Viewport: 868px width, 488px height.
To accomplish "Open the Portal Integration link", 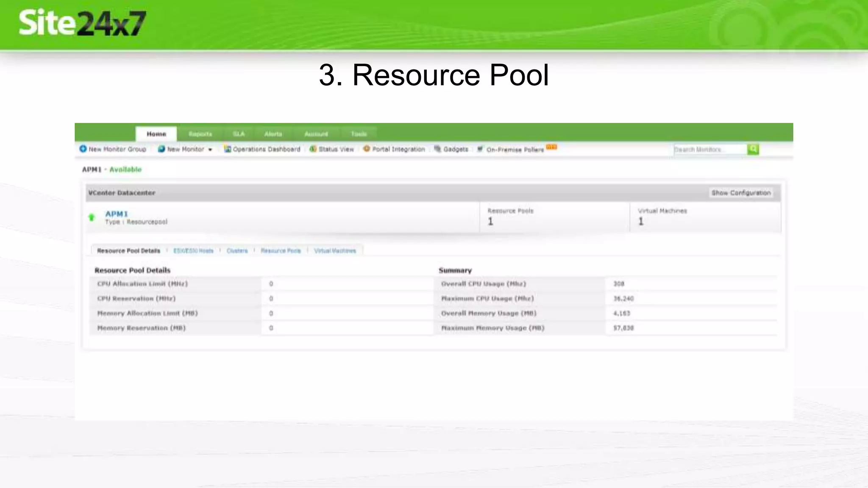I will click(398, 149).
